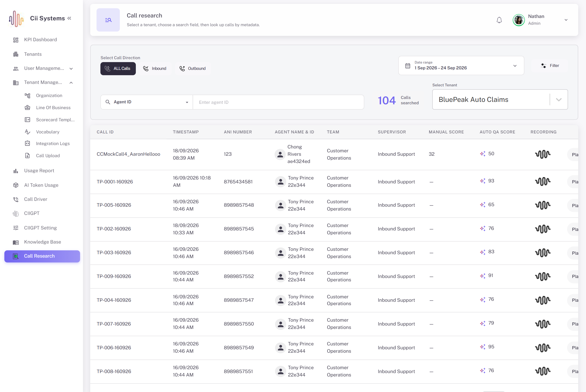Filter by Outbound calls
586x392 pixels.
pos(193,68)
